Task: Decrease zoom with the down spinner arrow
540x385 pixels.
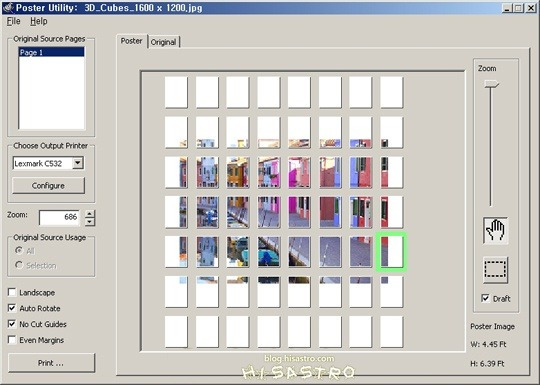Action: pos(90,222)
